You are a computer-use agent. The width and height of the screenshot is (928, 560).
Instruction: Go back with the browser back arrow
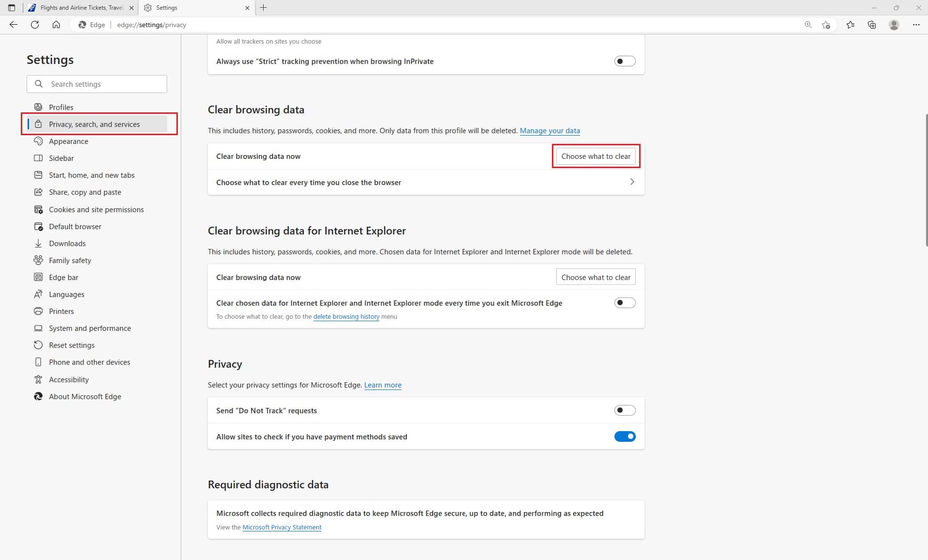coord(14,25)
